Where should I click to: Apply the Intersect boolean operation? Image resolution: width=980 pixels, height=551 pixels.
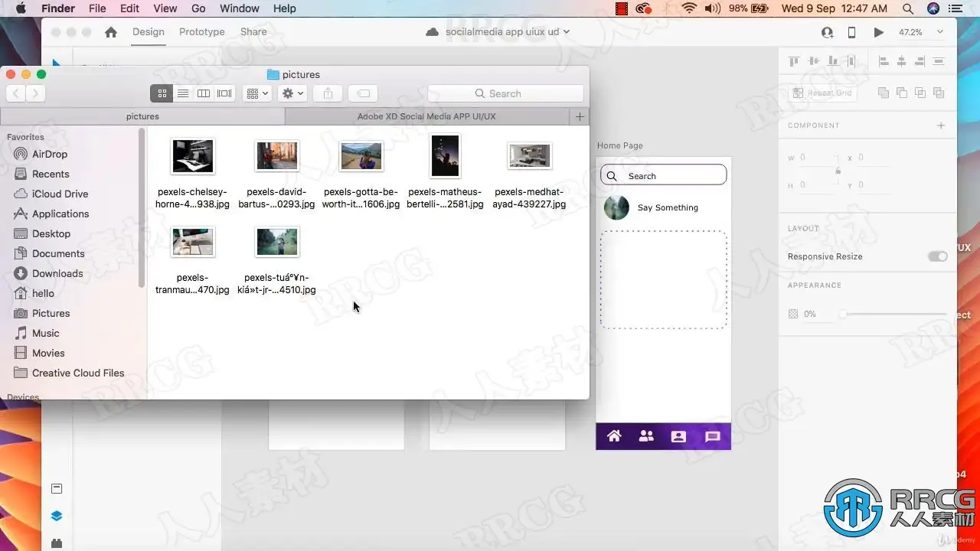point(920,93)
